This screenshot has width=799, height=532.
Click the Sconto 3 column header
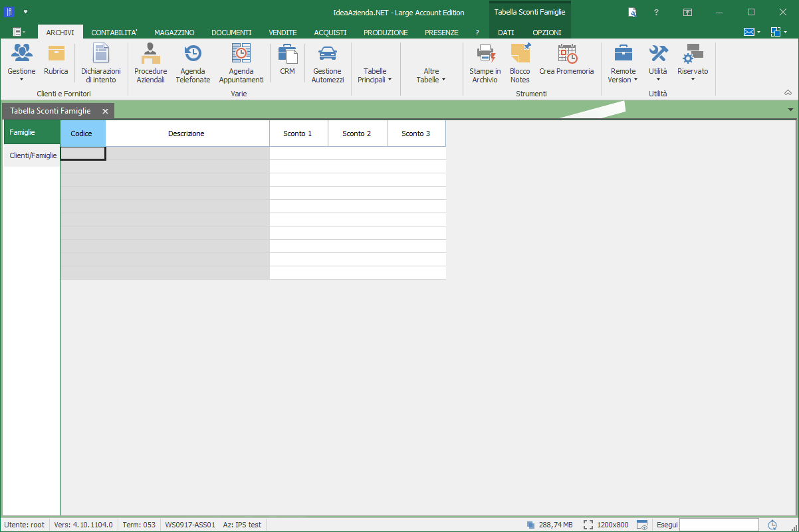pos(417,133)
